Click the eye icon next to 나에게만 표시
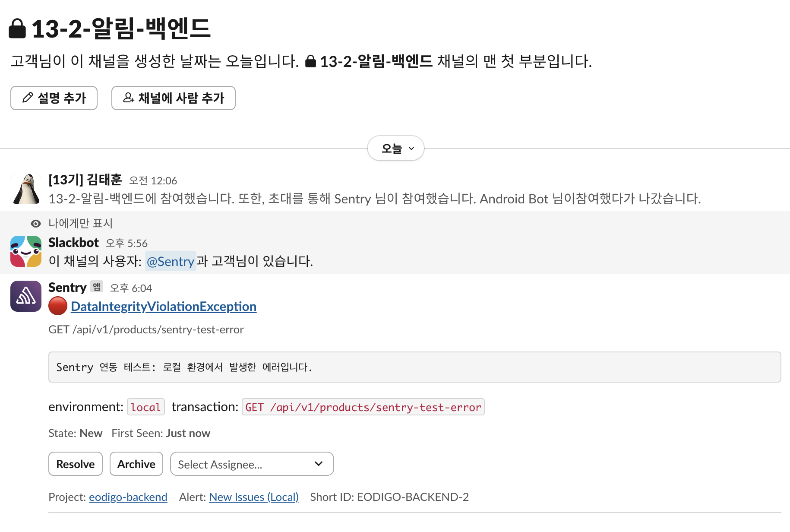 (36, 223)
